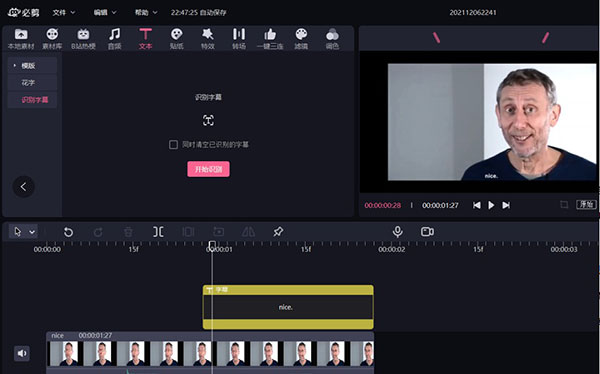Open the 滤镜 filter palette icon
The width and height of the screenshot is (600, 374).
[301, 39]
